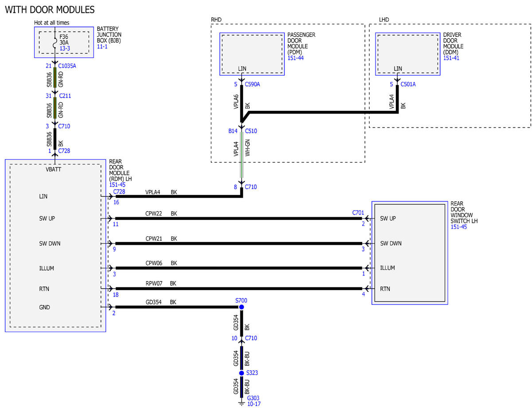Click the RHD region label
532x411 pixels.
click(x=216, y=20)
